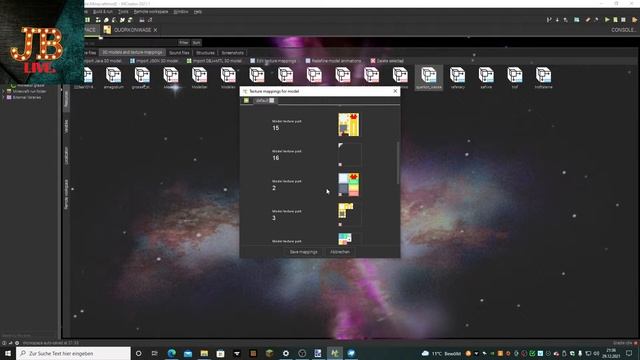Click the Sort button
This screenshot has width=640, height=360.
(x=196, y=42)
